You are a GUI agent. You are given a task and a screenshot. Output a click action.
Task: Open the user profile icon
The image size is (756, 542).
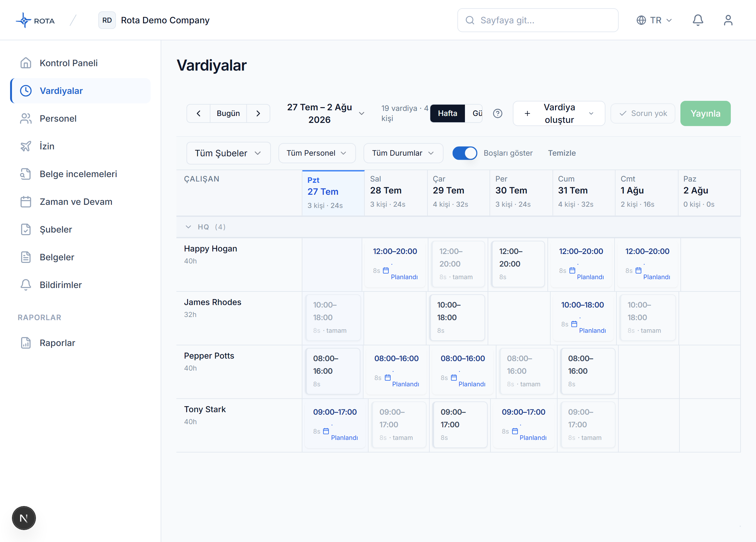click(x=728, y=20)
